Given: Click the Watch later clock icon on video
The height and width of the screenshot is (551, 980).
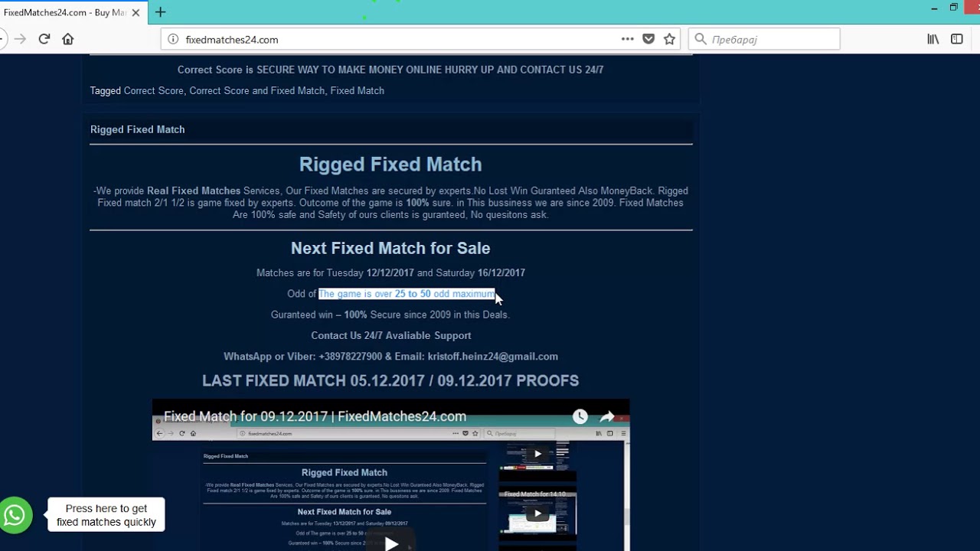Looking at the screenshot, I should coord(580,416).
